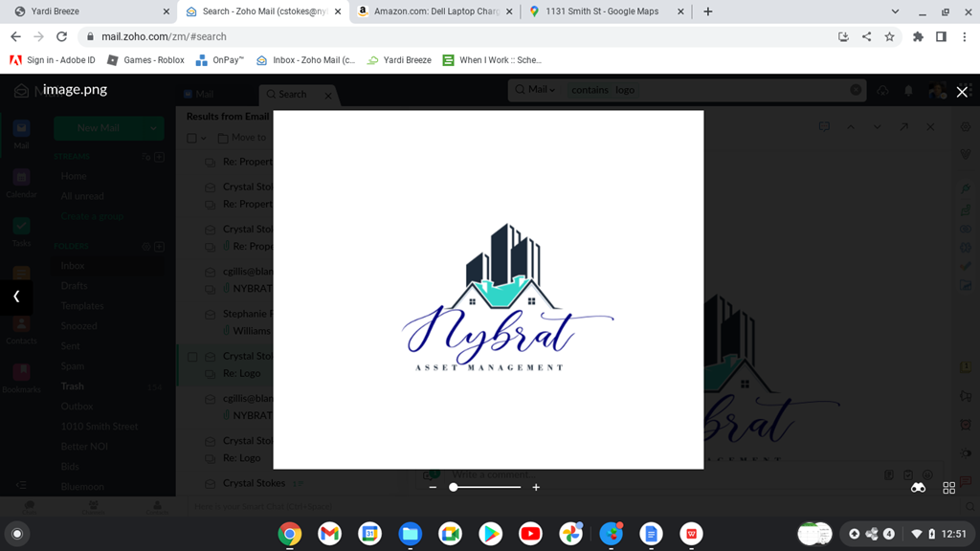Click the binoculars icon near the zoom slider
Screen dimensions: 980x551
(918, 488)
